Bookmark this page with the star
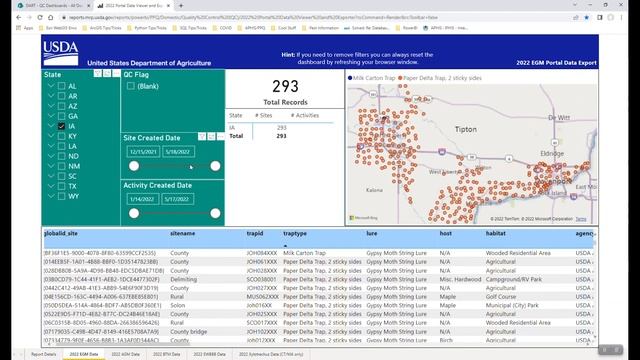640x360 pixels. (587, 18)
